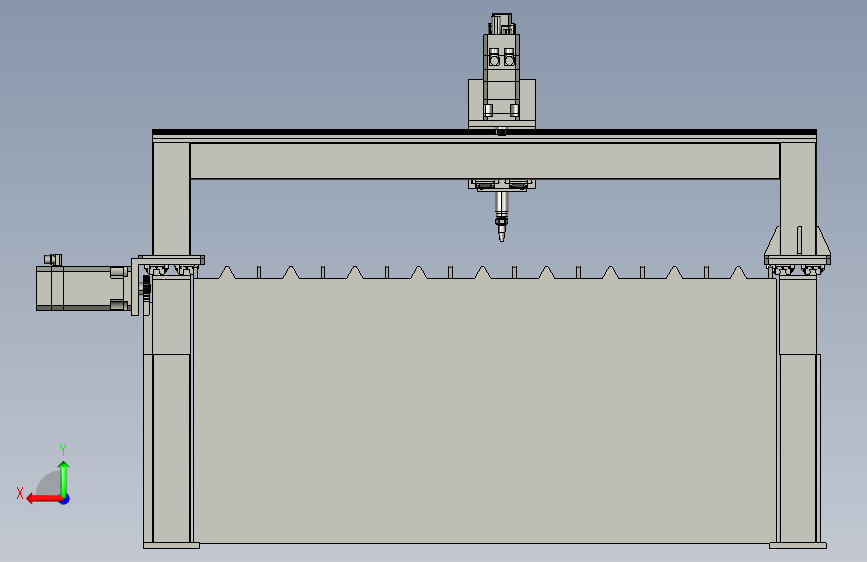The width and height of the screenshot is (867, 562).
Task: Select the black rail strip on top of the beam
Action: coord(484,132)
